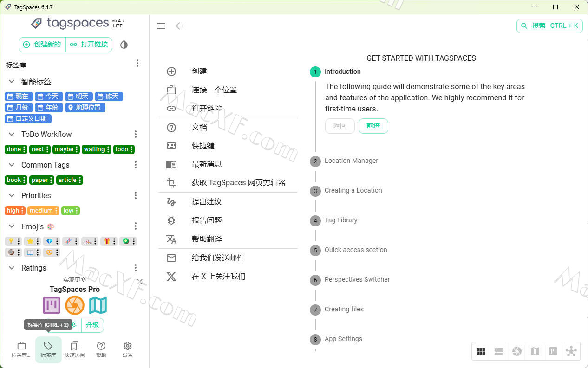The width and height of the screenshot is (588, 368).
Task: Click the 报告问题 bug report entry
Action: tap(228, 220)
